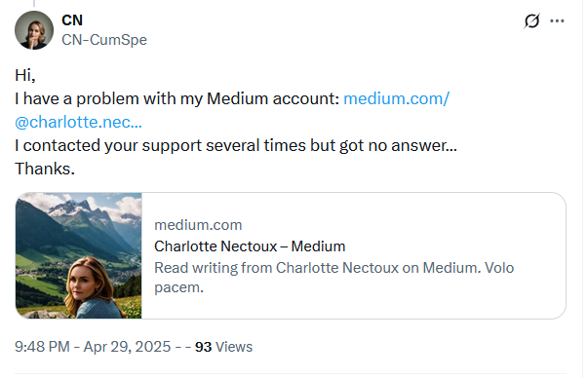Open the three-dot more options menu

557,21
